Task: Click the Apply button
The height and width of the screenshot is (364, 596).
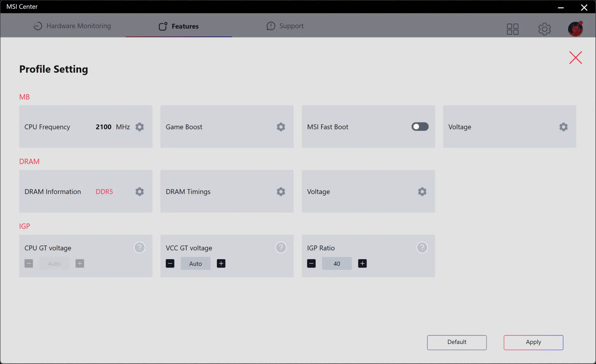Action: click(533, 342)
